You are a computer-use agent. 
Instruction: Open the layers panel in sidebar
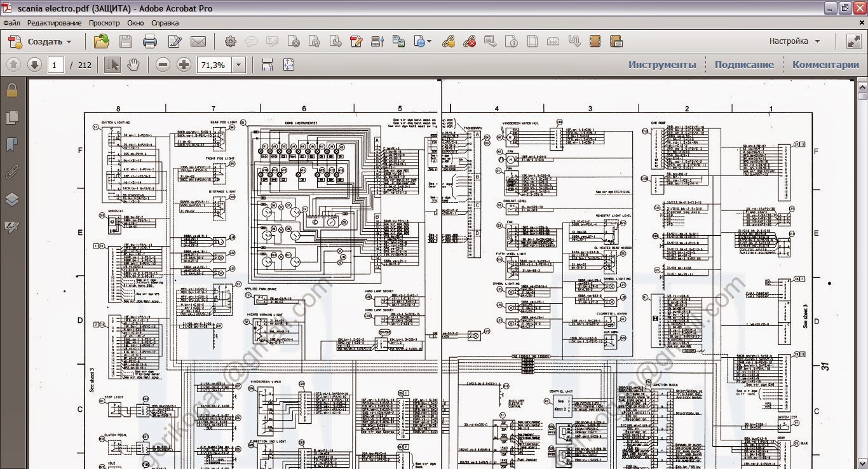11,200
